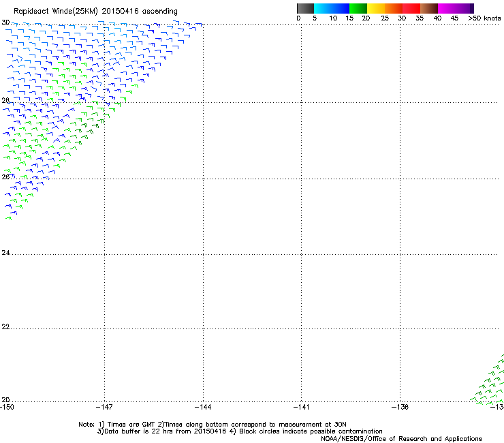
Task: Click the yellow 20-25 knots legend color
Action: click(376, 8)
